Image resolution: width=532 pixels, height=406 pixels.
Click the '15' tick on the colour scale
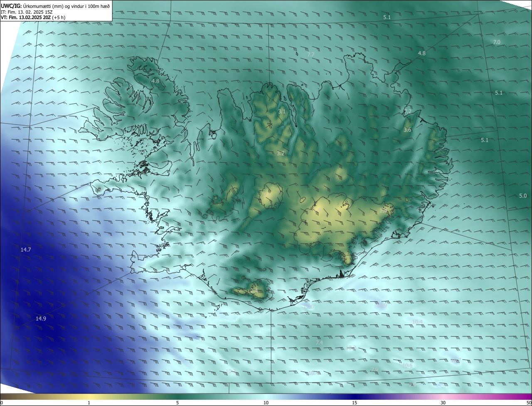click(x=355, y=403)
